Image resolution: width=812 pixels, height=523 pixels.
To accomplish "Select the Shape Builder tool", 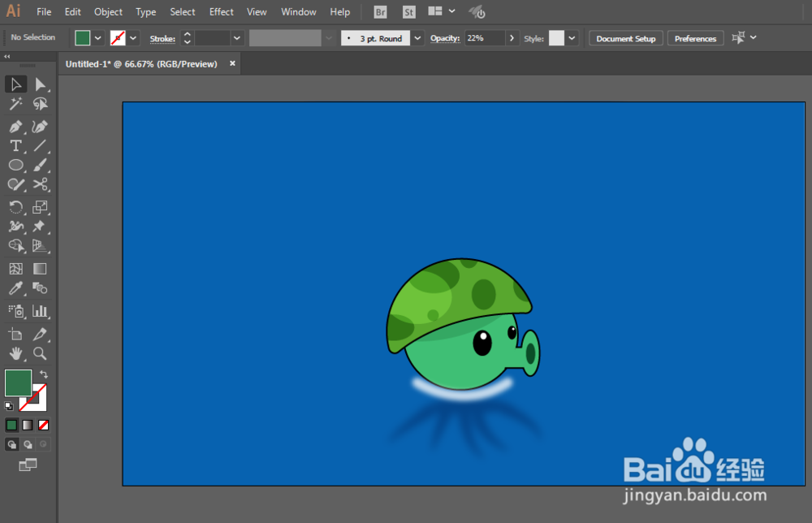I will pyautogui.click(x=16, y=246).
